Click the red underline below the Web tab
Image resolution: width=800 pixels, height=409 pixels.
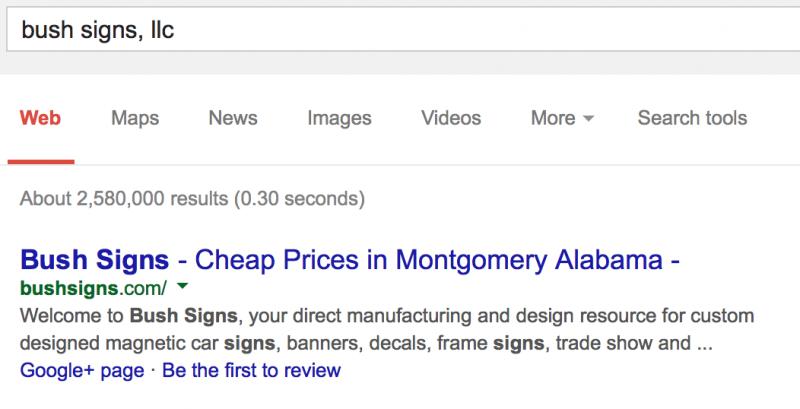pos(41,162)
